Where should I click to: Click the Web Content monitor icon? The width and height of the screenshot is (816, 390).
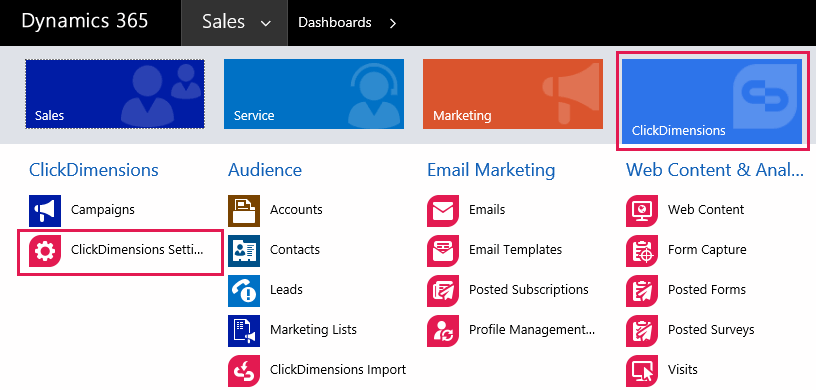tap(642, 210)
